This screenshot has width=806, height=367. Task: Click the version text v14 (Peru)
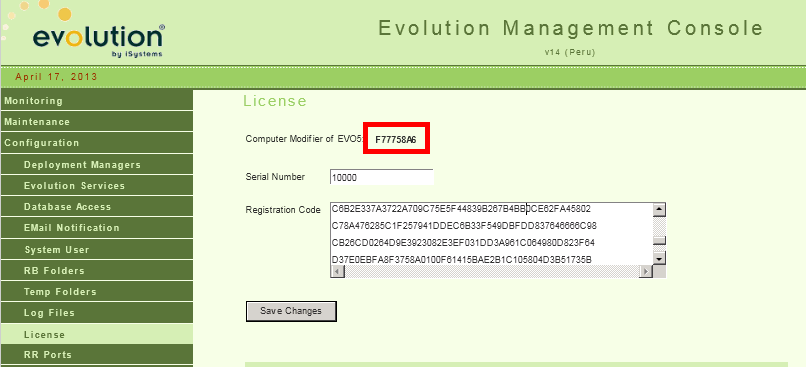pos(570,52)
